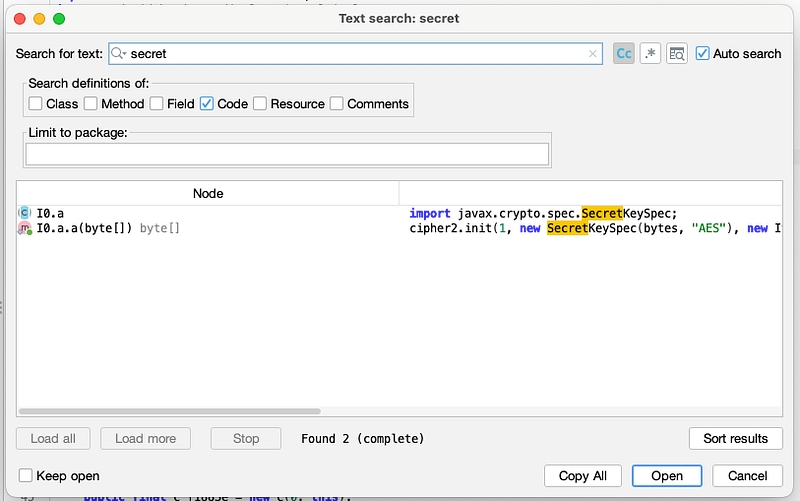Click the Limit to package input field
Screen dimensions: 800x501
(287, 154)
